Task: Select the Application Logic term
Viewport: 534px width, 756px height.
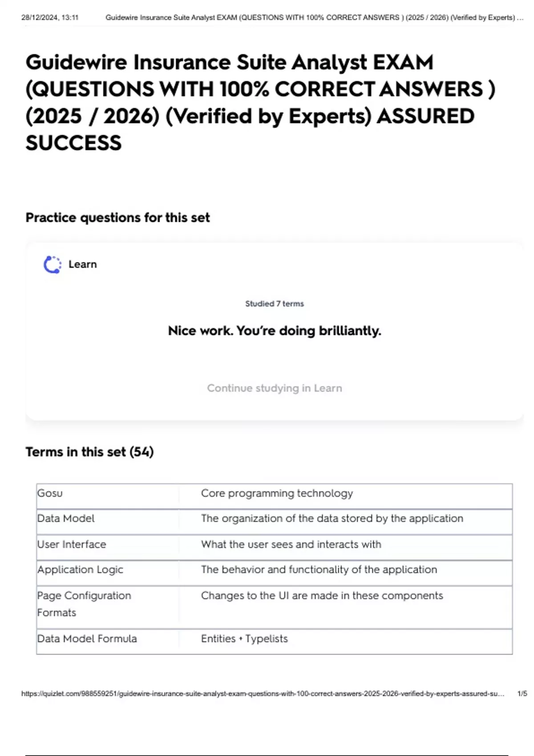Action: (80, 570)
